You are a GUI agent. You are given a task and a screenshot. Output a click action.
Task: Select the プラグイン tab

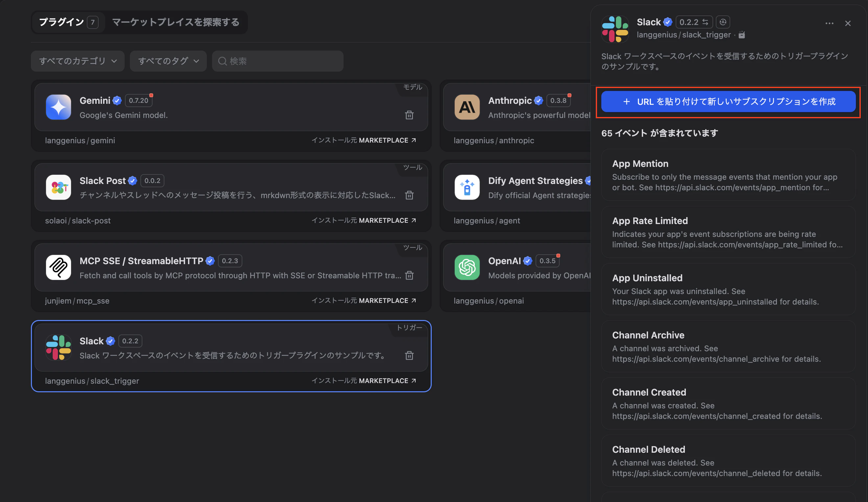tap(68, 22)
